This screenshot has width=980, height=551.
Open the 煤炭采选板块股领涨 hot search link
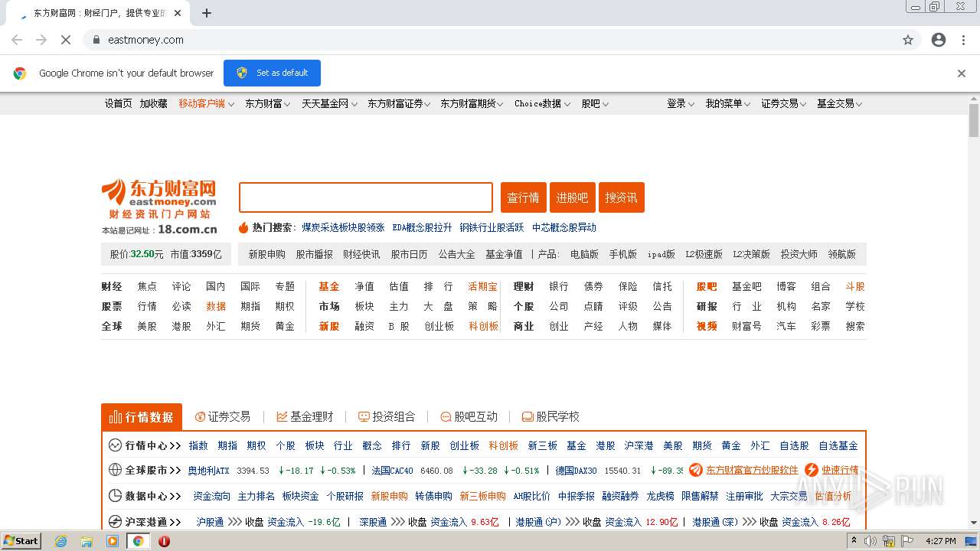pyautogui.click(x=343, y=227)
